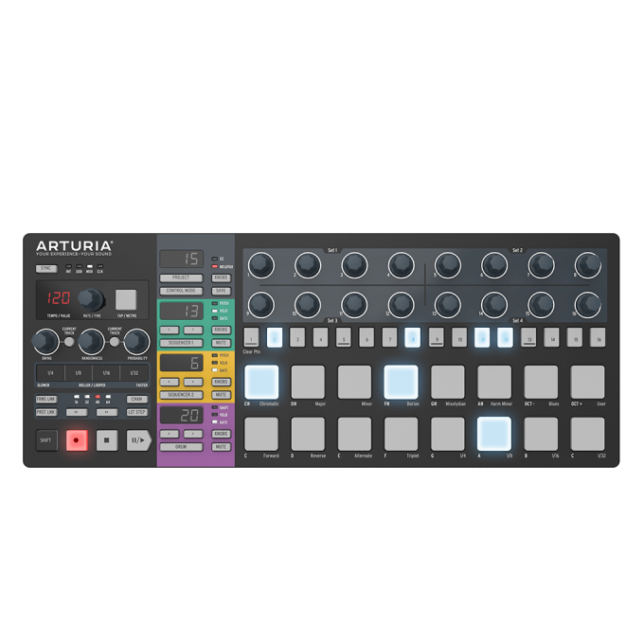Adjust the PROBABILITY knob
644x644 pixels.
tap(136, 341)
